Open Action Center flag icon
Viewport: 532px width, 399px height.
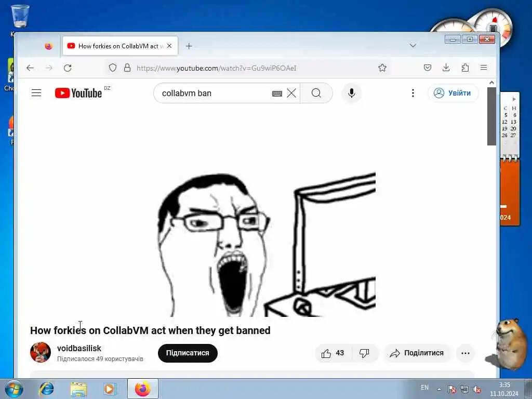pyautogui.click(x=451, y=389)
